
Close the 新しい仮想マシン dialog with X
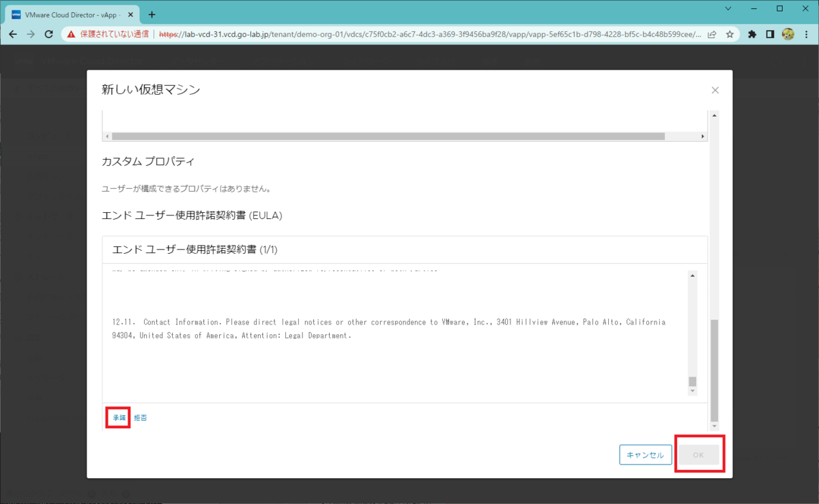715,90
